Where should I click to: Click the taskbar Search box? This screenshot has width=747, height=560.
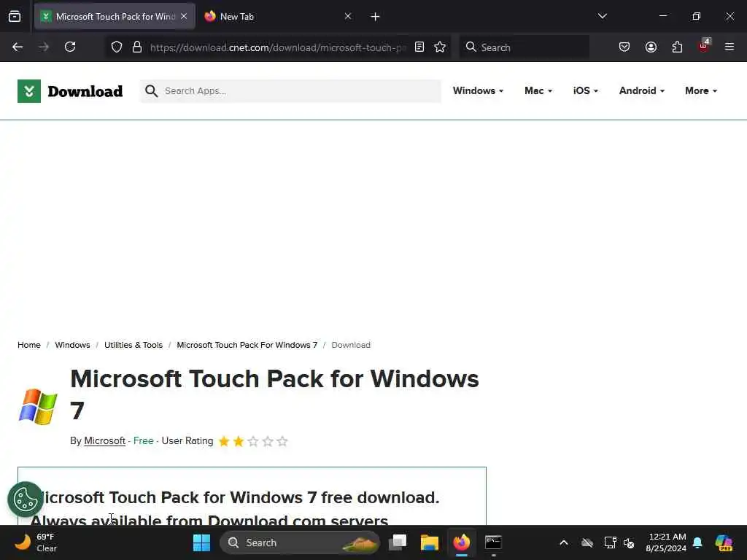(299, 542)
